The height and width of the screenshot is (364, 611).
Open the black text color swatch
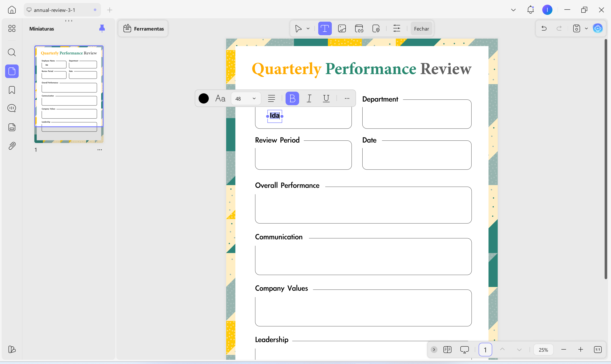point(203,98)
